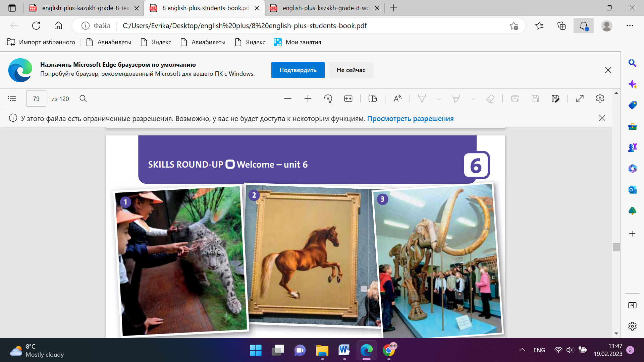
Task: Zoom in the PDF page
Action: pos(308,99)
